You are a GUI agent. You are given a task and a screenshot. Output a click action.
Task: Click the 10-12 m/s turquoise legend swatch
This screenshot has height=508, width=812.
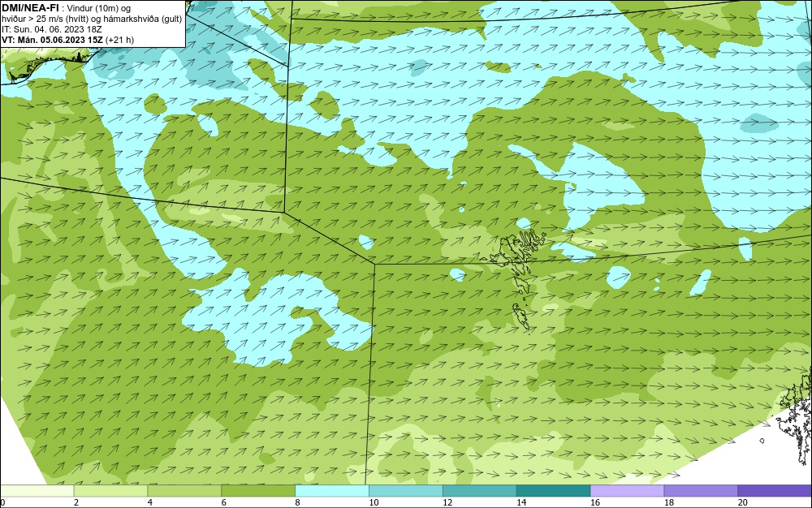[406, 491]
